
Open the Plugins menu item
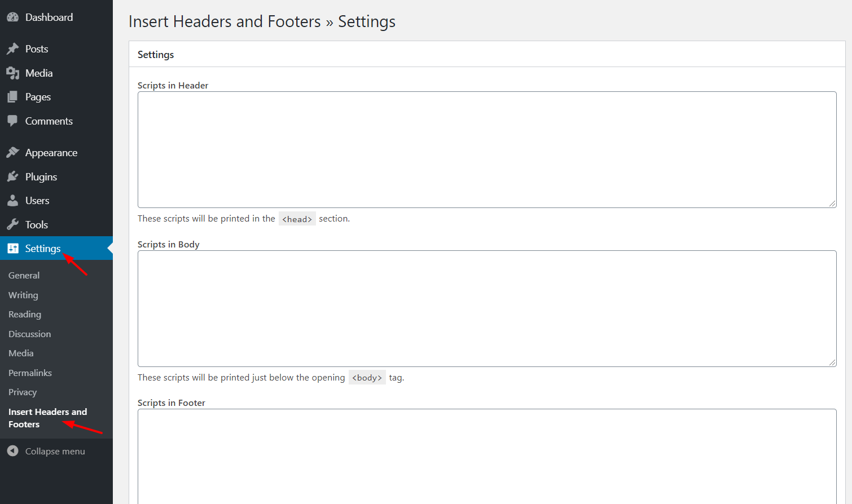click(56, 177)
